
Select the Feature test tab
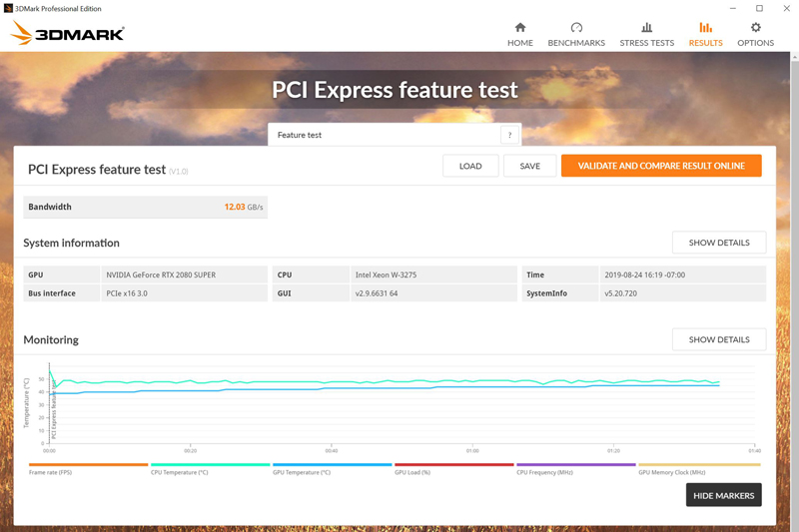[x=300, y=135]
